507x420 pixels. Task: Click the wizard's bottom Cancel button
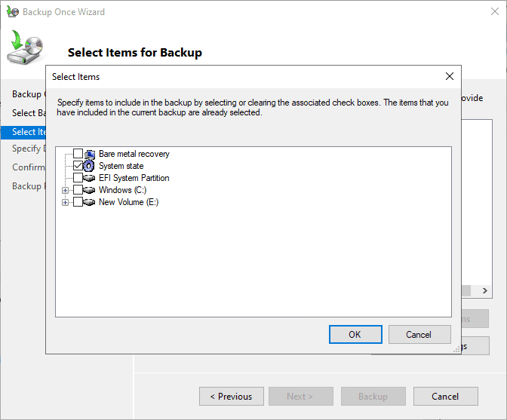click(445, 397)
